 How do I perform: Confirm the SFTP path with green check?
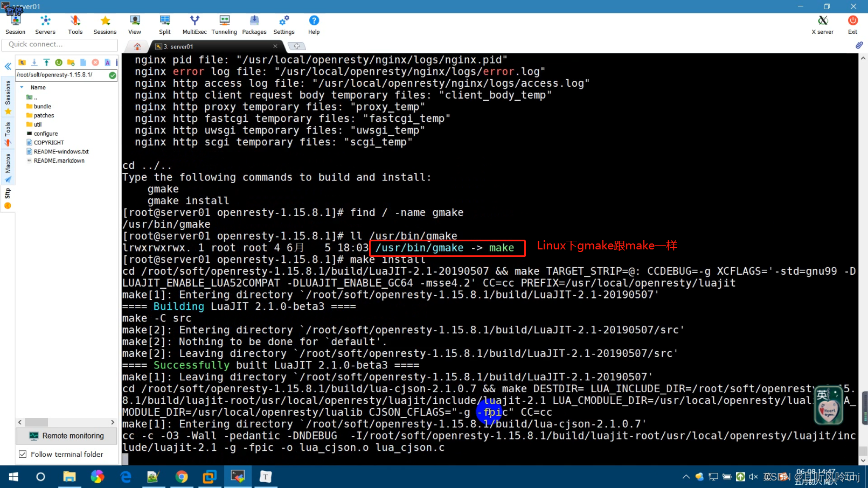pos(112,75)
